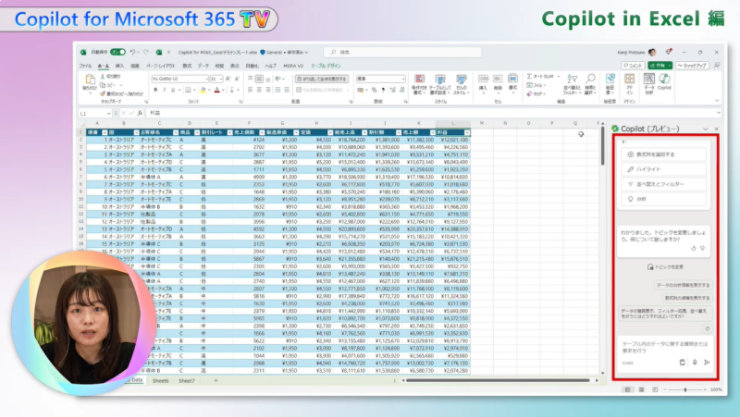Toggle the AutoSave switch in title bar

pyautogui.click(x=118, y=52)
